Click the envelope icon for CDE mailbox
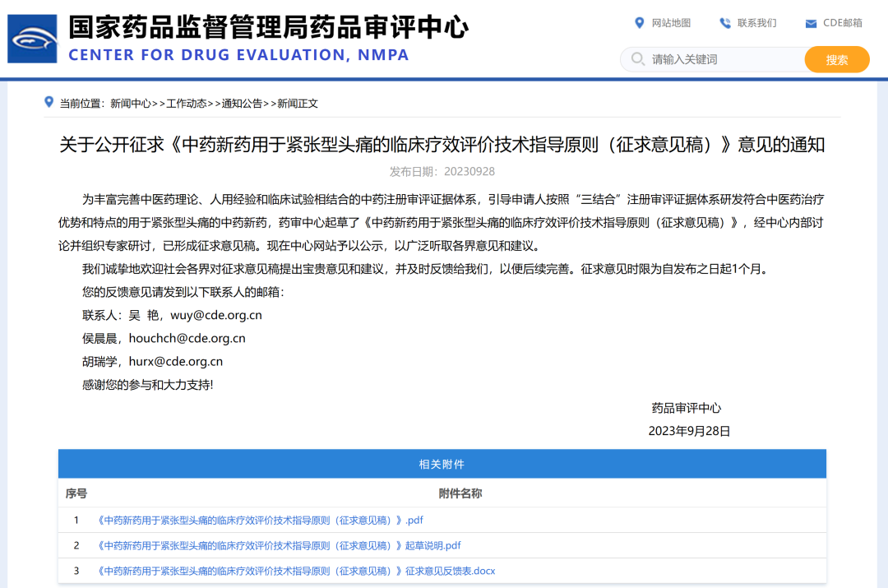 [x=811, y=23]
